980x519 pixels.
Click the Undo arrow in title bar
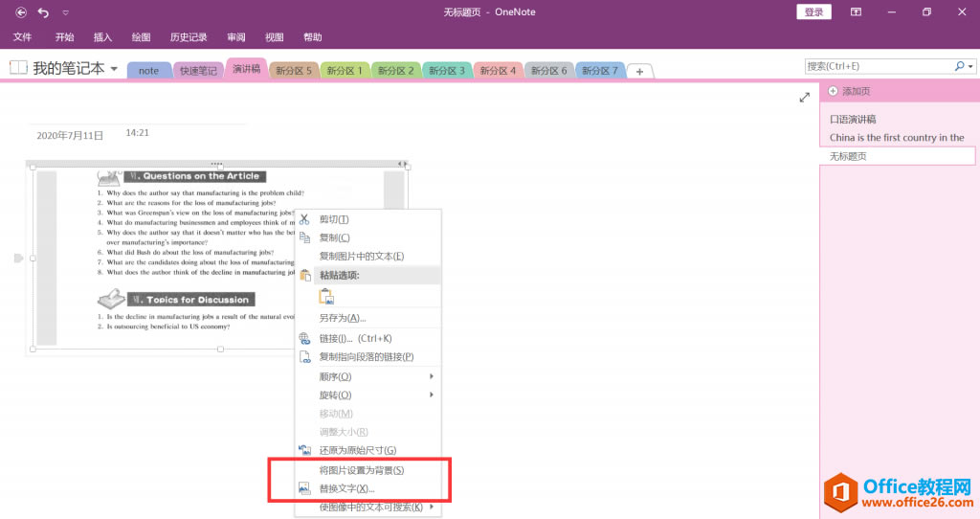point(43,11)
